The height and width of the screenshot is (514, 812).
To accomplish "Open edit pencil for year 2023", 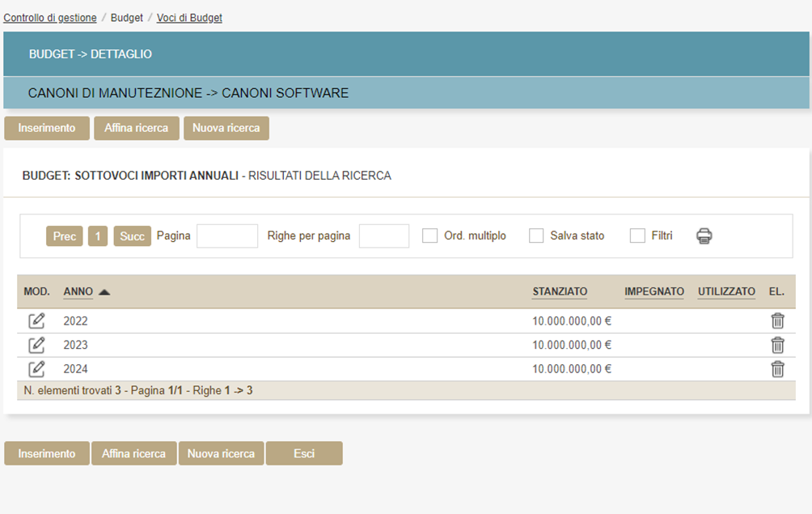I will coord(36,345).
